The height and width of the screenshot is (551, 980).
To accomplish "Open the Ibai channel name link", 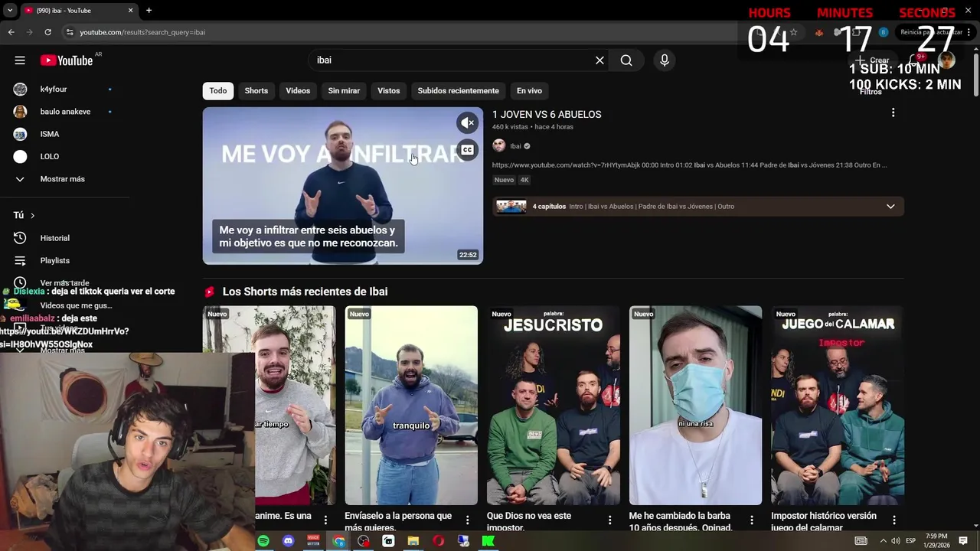I will 515,146.
